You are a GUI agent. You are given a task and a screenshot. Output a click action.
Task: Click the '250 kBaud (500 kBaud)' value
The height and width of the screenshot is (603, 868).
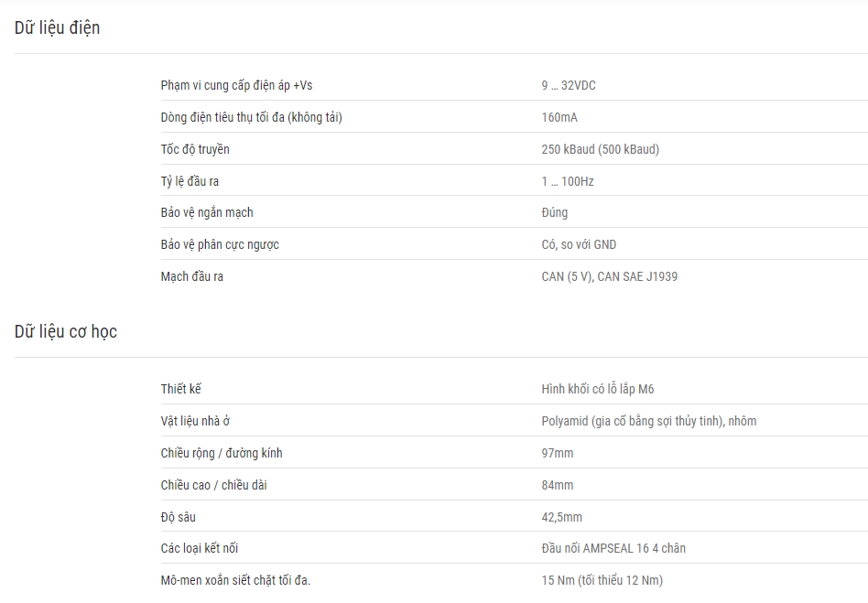600,149
